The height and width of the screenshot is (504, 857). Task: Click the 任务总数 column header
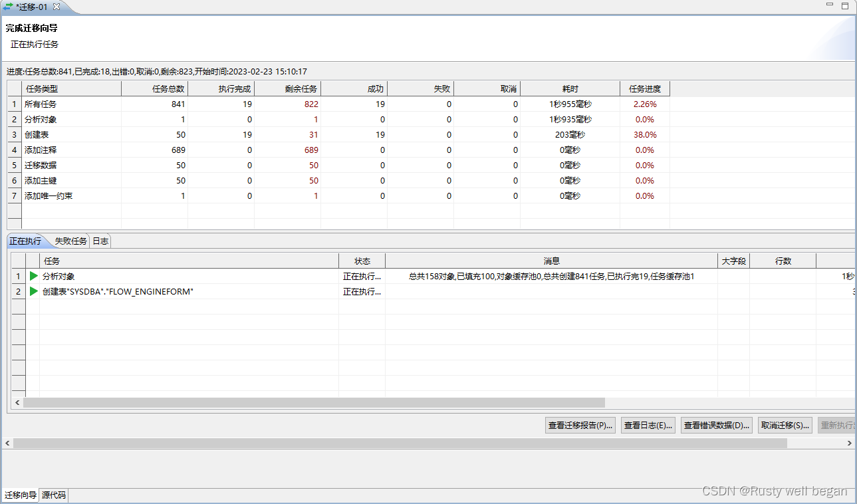pos(154,88)
